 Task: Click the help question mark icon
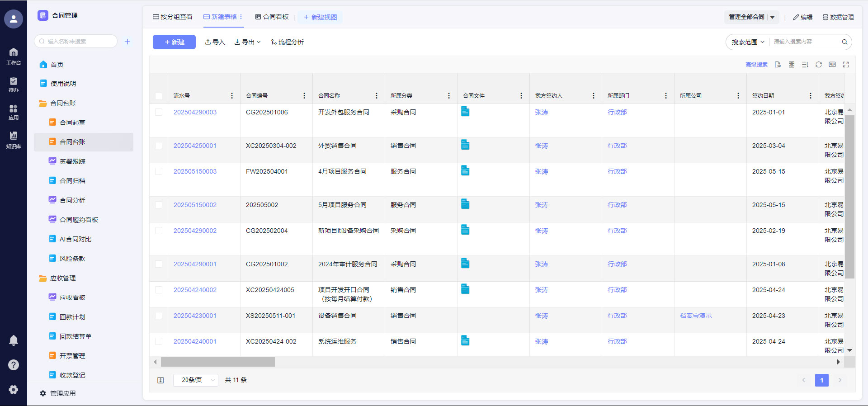click(x=14, y=365)
